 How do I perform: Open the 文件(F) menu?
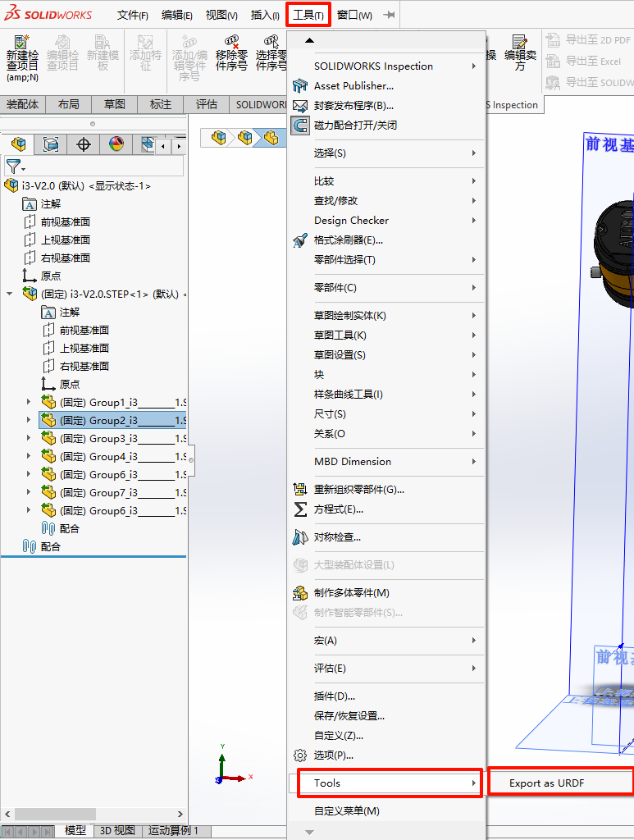point(132,15)
